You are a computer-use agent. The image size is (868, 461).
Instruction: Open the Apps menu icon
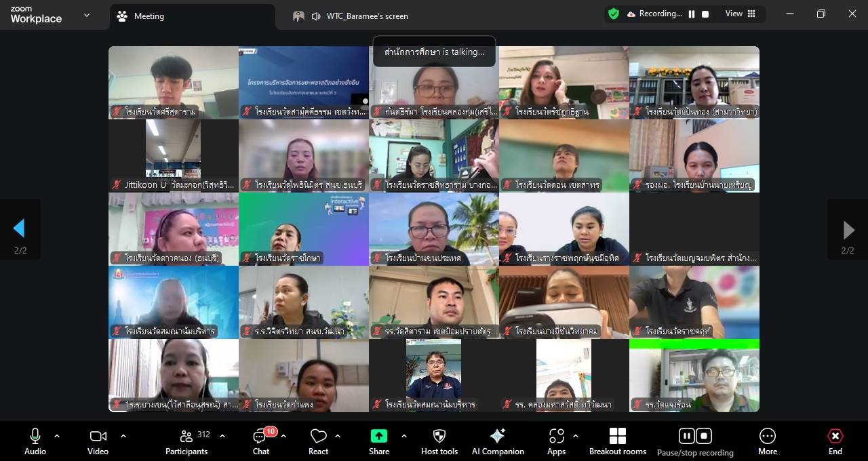tap(557, 441)
